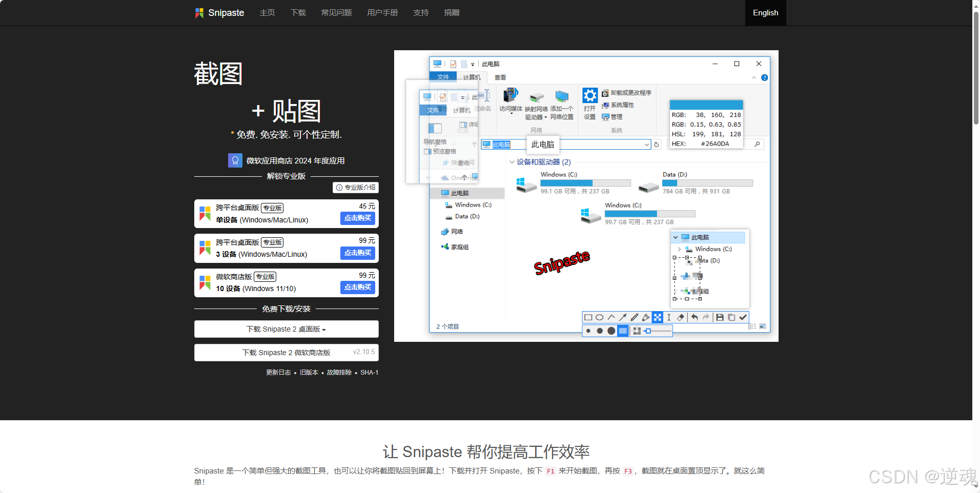Click the Snipaste icon on the 单设备 card

pos(205,214)
